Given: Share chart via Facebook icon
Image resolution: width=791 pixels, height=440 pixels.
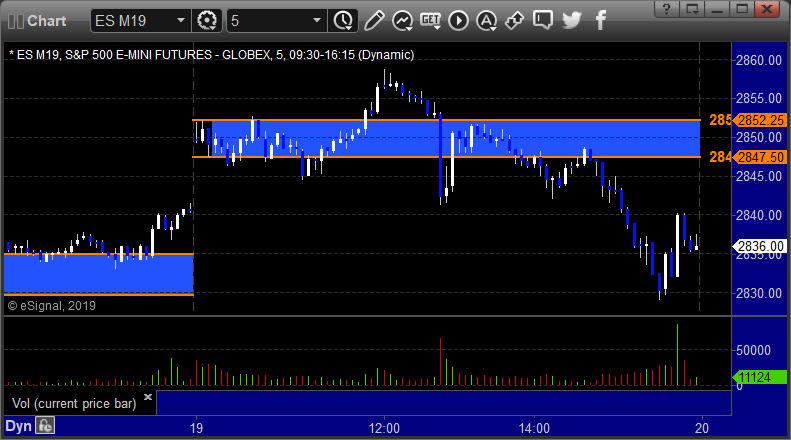Looking at the screenshot, I should [600, 21].
